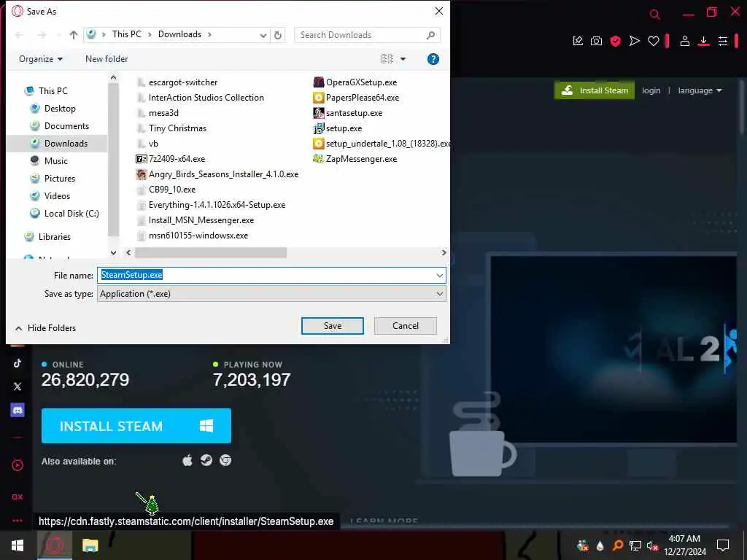The height and width of the screenshot is (560, 747).
Task: Click the green Install Steam header button
Action: click(x=594, y=90)
